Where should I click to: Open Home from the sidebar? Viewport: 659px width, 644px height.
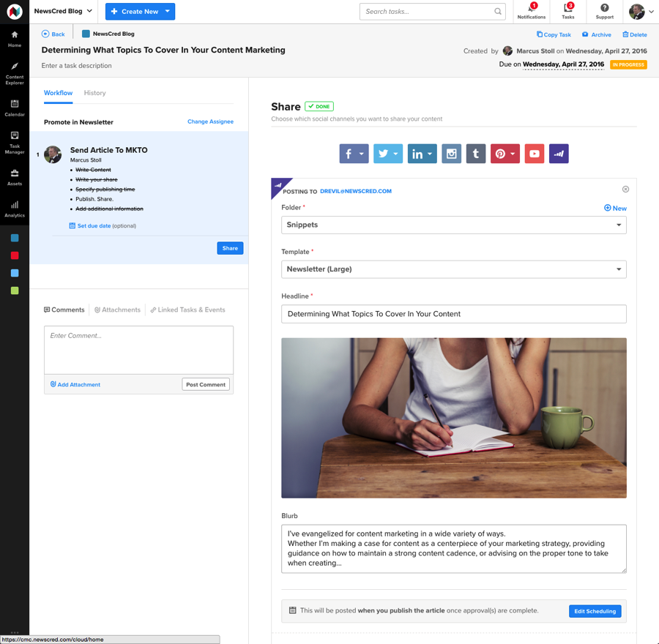pos(15,39)
